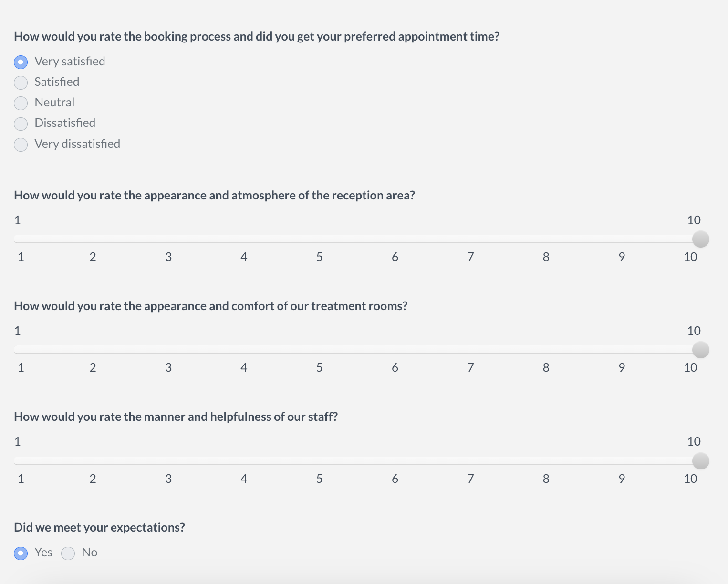Select Yes for the expectations question
This screenshot has height=584, width=728.
point(21,553)
